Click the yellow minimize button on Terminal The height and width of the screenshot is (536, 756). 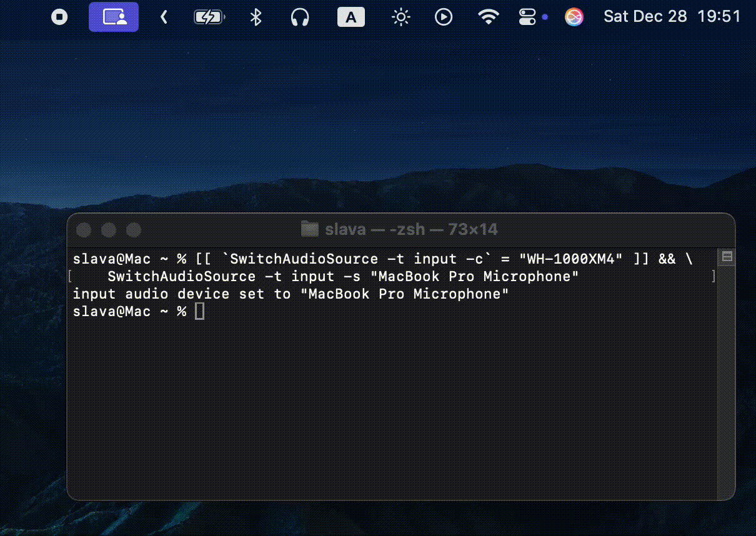[109, 229]
